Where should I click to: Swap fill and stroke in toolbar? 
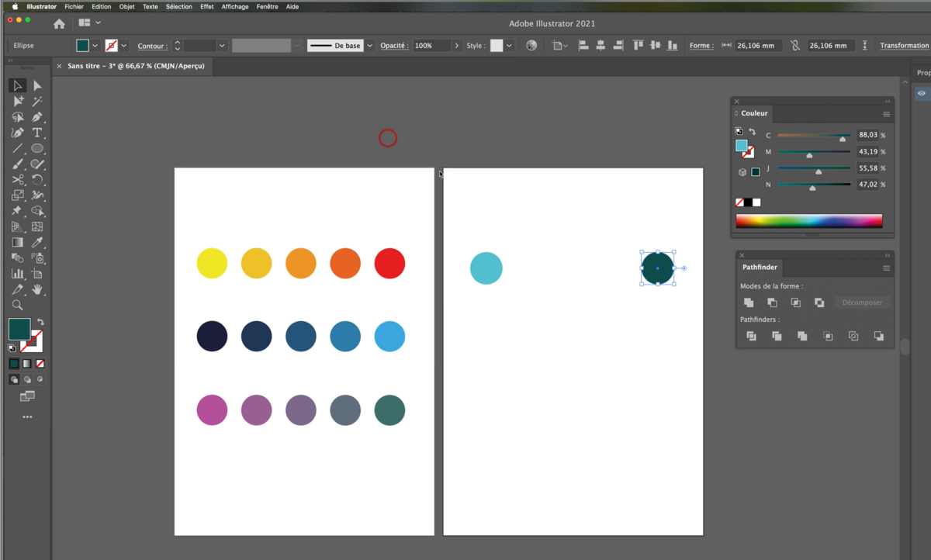40,322
